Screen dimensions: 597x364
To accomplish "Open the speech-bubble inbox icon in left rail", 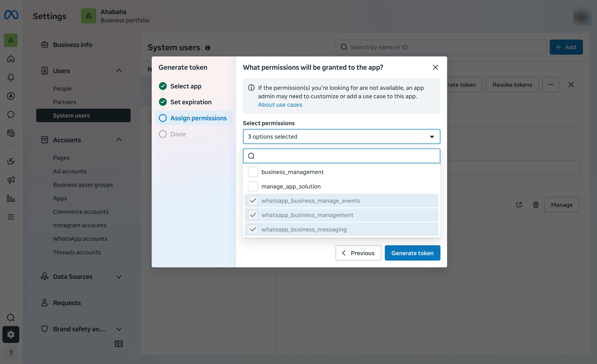I will coord(11,114).
